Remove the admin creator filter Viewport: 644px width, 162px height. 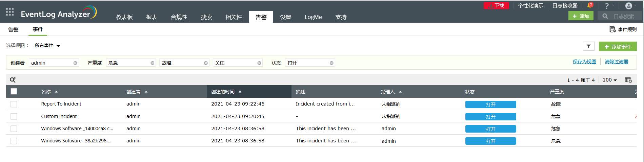(75, 63)
